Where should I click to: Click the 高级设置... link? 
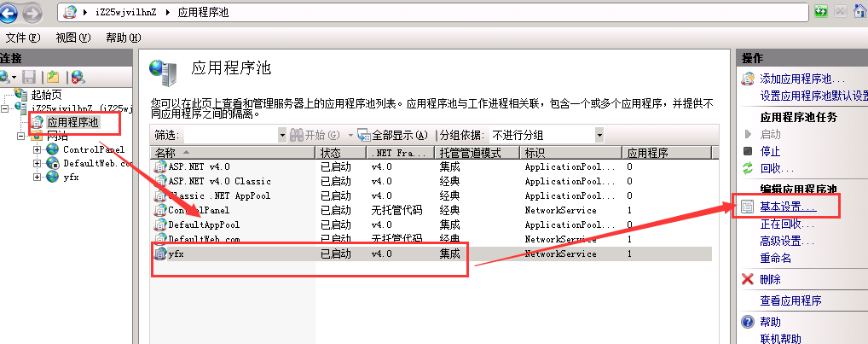pos(787,241)
